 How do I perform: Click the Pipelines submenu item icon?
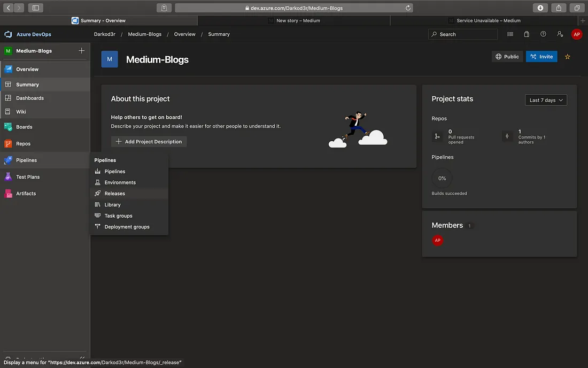coord(97,171)
